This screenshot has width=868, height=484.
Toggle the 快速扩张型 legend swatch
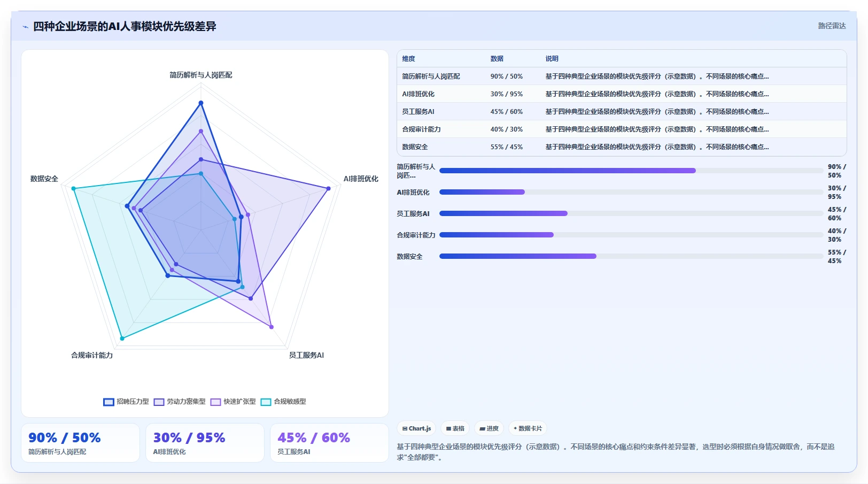[215, 402]
